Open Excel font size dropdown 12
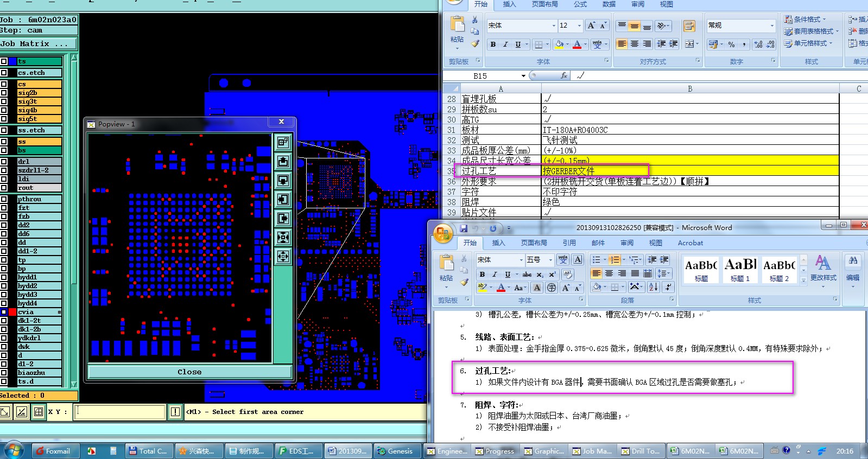The image size is (868, 459). pos(579,25)
